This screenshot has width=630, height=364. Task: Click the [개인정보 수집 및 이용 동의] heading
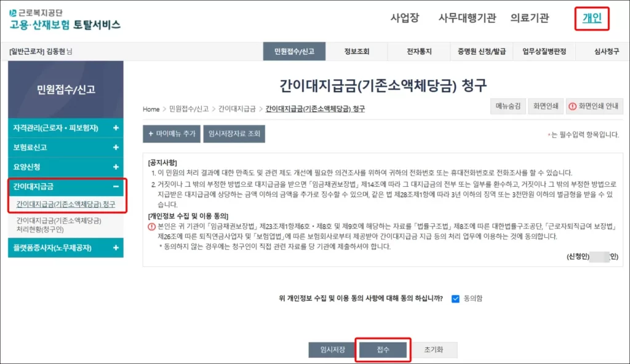pos(188,216)
